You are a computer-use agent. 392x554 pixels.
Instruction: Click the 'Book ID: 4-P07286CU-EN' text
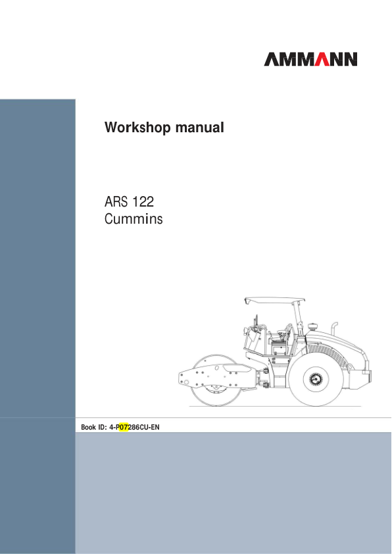[120, 427]
